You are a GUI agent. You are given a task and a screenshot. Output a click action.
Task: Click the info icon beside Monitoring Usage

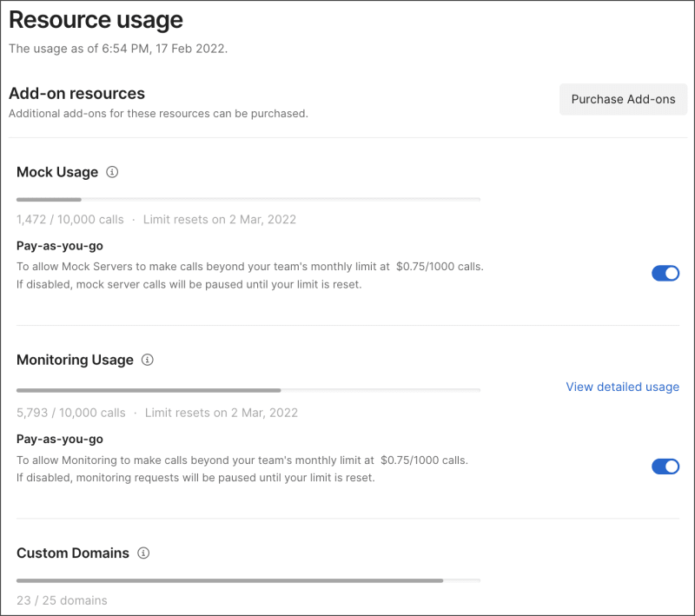pos(148,360)
